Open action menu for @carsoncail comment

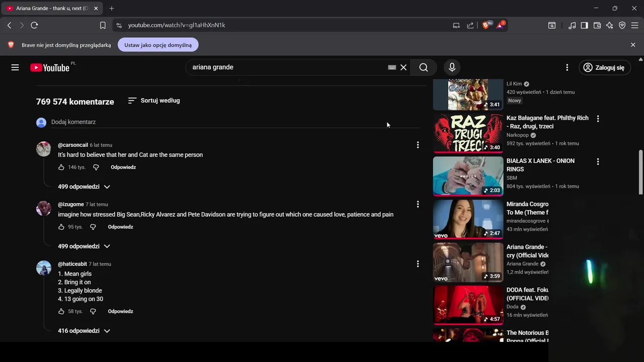point(418,145)
